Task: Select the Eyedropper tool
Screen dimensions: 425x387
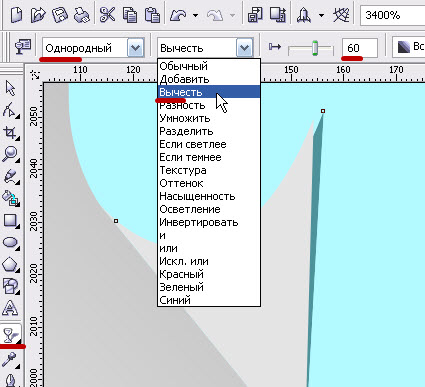Action: (11, 360)
